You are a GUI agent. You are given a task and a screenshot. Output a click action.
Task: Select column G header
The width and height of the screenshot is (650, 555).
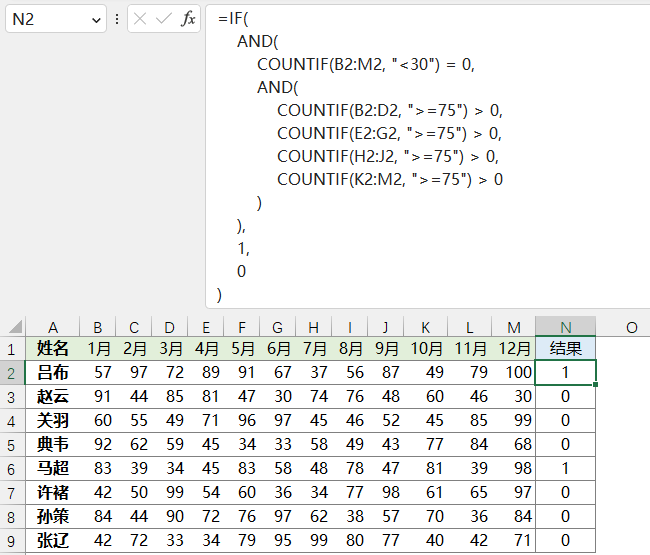277,327
